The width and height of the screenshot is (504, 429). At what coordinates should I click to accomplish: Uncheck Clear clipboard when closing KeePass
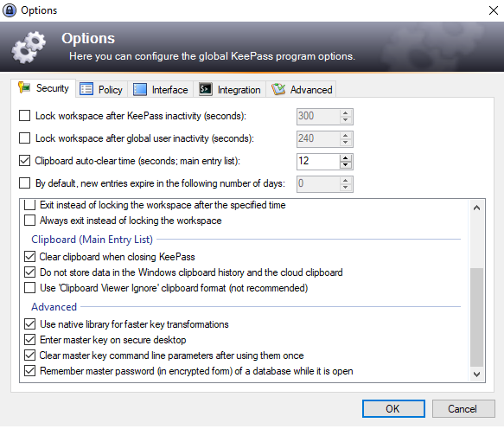30,257
